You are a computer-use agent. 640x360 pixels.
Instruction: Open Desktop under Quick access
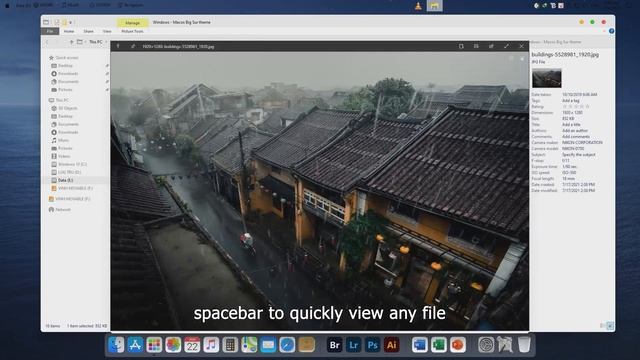click(65, 65)
